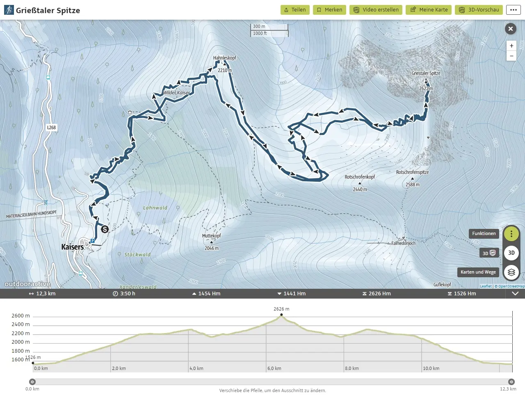The height and width of the screenshot is (420, 525).
Task: Click Video erstellen button
Action: point(376,10)
